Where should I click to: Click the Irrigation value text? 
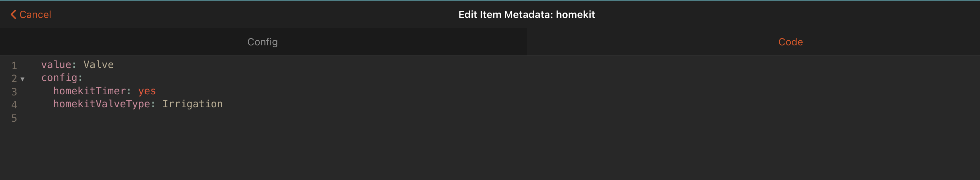coord(192,104)
